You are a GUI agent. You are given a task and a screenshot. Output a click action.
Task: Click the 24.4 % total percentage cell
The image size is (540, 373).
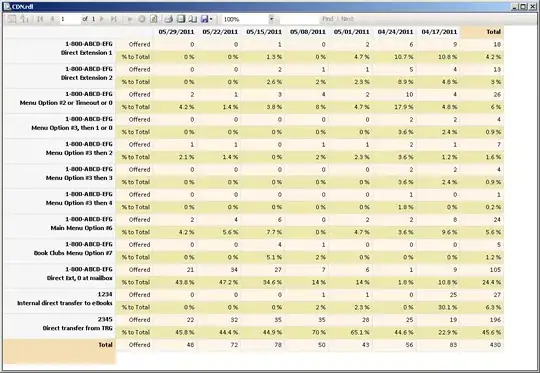[x=491, y=282]
